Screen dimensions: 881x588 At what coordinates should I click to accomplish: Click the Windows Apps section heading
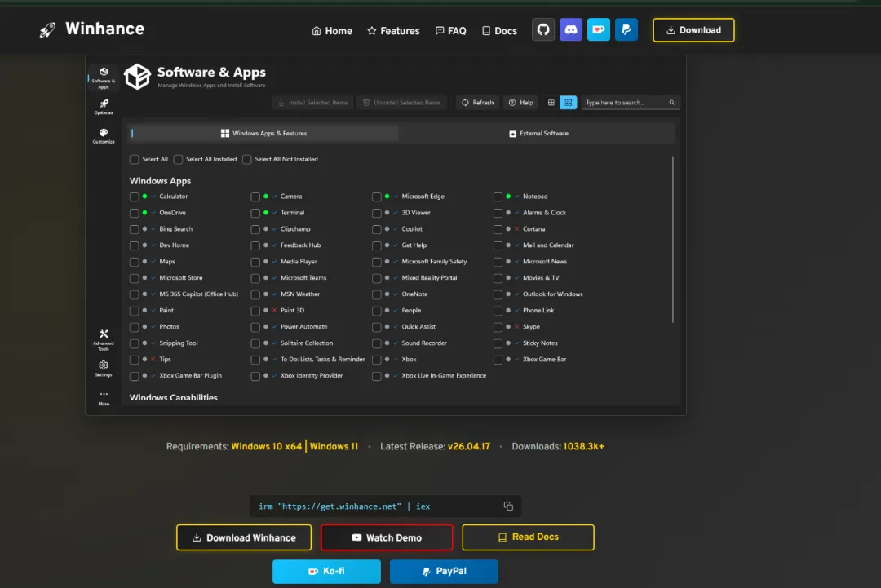click(x=160, y=181)
